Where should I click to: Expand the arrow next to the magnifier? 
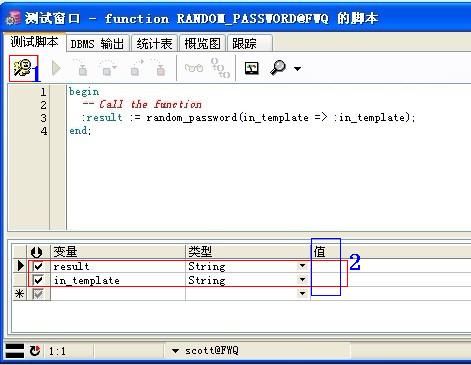click(x=297, y=69)
